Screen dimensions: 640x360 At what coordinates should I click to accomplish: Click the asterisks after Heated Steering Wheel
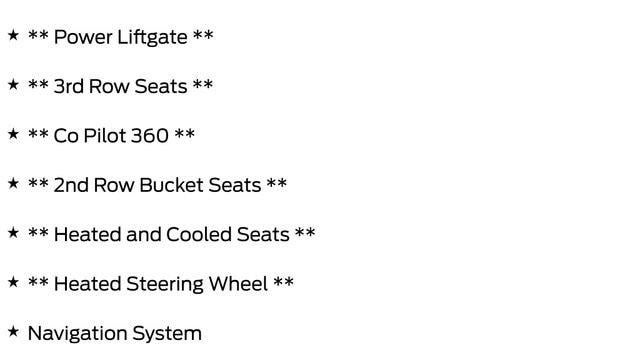[x=284, y=281]
